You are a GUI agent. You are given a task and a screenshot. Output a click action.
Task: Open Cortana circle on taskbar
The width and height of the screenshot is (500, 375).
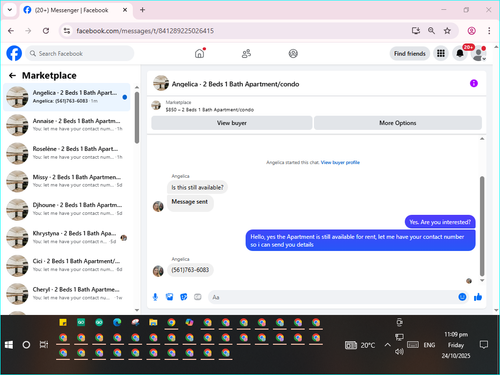[26, 345]
